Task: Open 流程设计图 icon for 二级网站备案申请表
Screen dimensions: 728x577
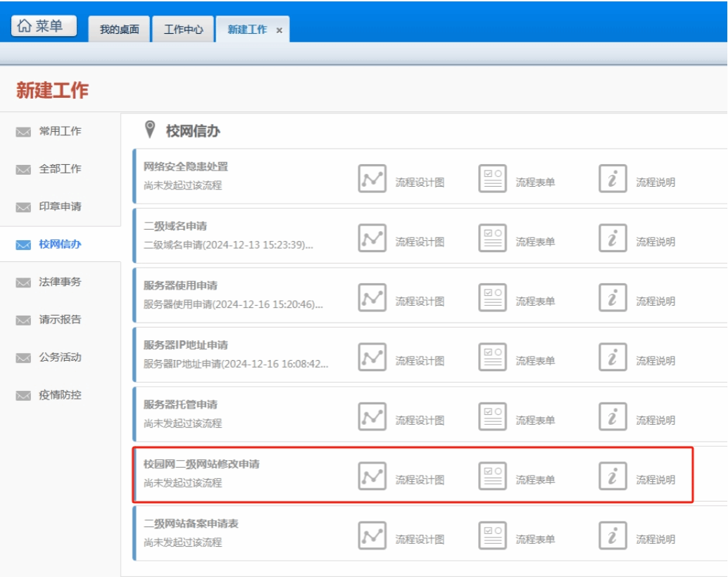Action: tap(372, 535)
